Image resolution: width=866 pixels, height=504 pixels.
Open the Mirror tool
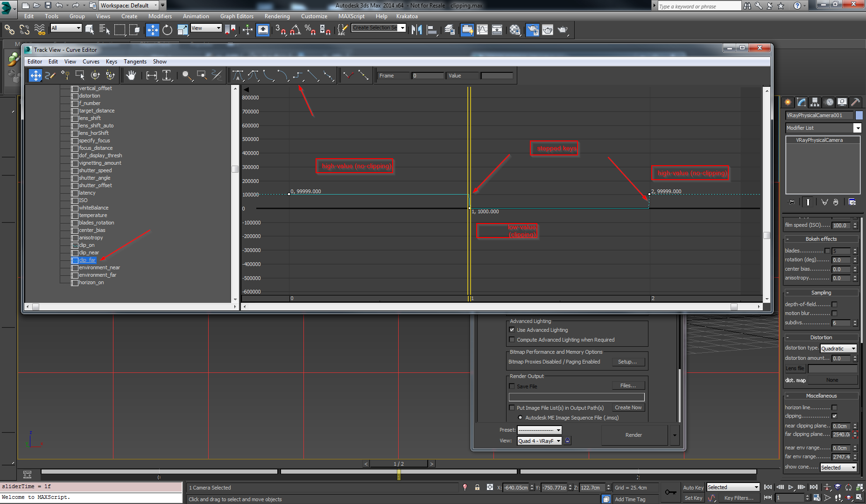[417, 30]
